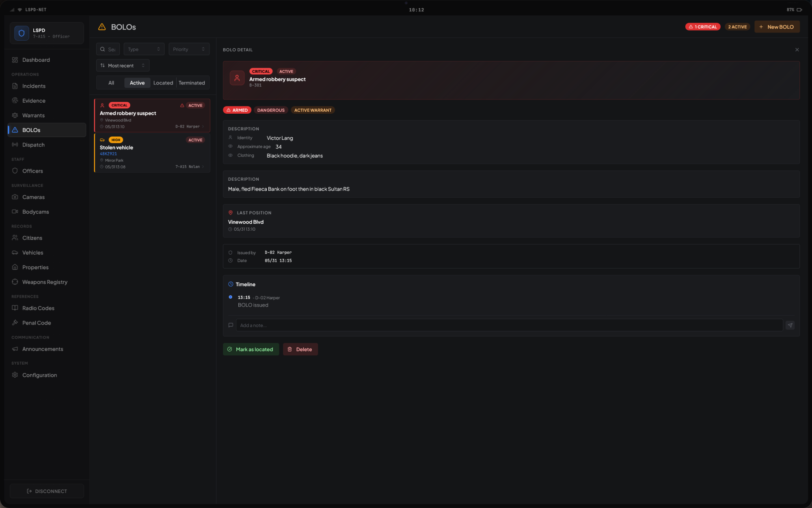
Task: Focus the BOLO search field
Action: (x=108, y=49)
